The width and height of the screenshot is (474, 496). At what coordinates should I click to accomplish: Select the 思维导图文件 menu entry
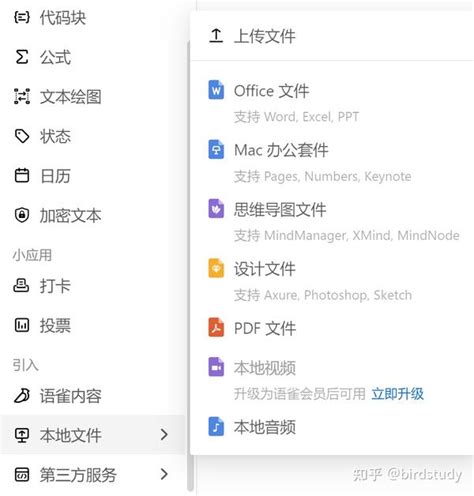pyautogui.click(x=332, y=222)
